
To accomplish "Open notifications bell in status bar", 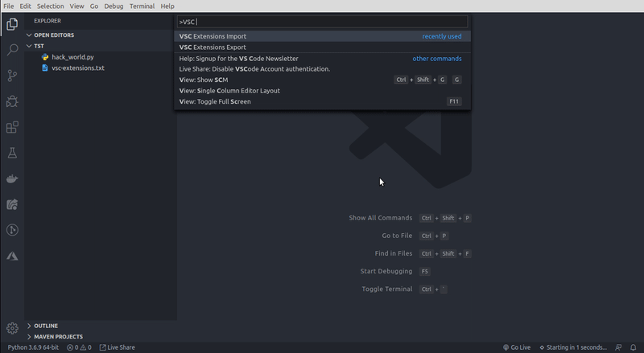I will pos(634,347).
